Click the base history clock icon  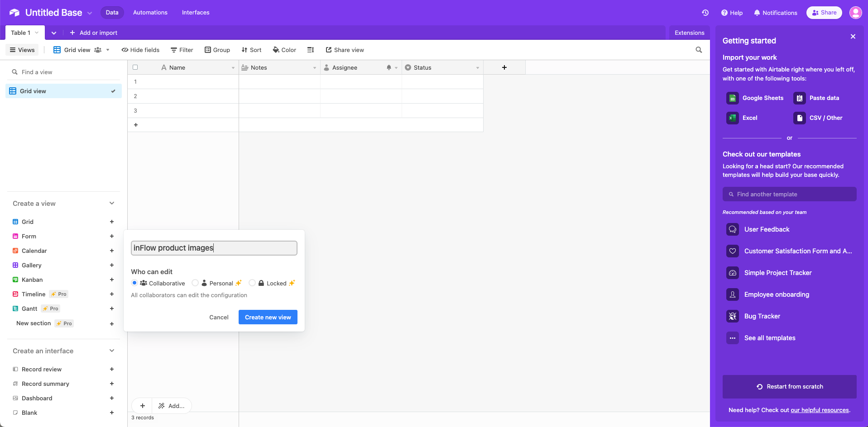click(x=705, y=13)
